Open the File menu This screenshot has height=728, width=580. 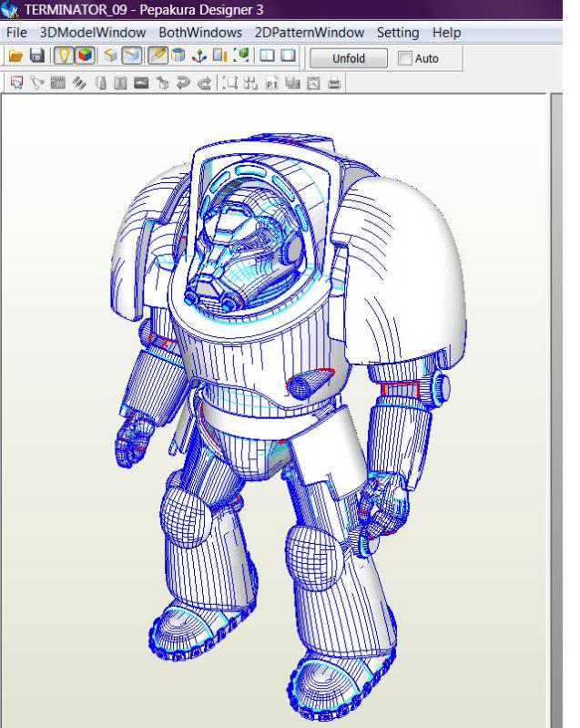pyautogui.click(x=16, y=33)
